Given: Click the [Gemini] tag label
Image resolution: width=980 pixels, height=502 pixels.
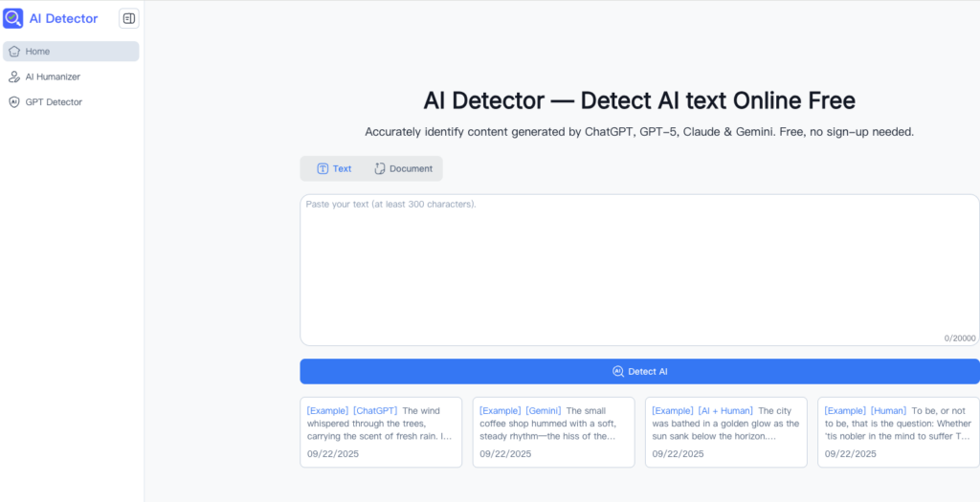Looking at the screenshot, I should coord(544,411).
